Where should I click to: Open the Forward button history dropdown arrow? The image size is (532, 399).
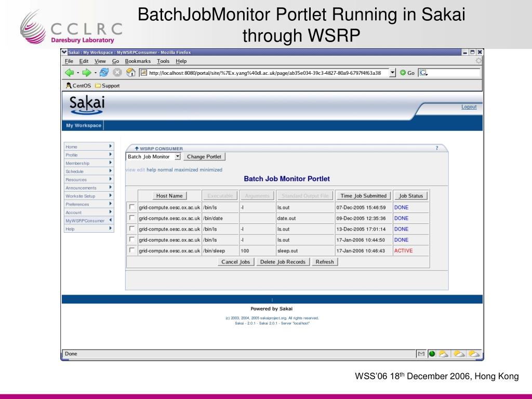(x=96, y=73)
